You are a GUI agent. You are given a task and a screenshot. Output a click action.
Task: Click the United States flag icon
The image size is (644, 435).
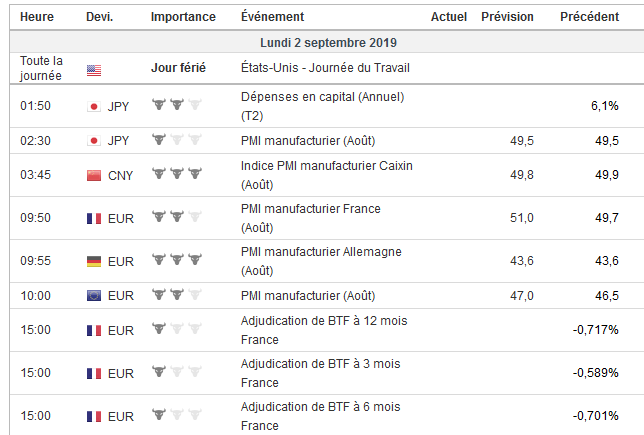94,70
